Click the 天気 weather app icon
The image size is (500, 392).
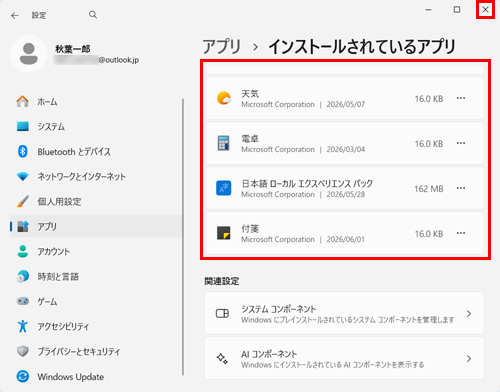pos(224,98)
